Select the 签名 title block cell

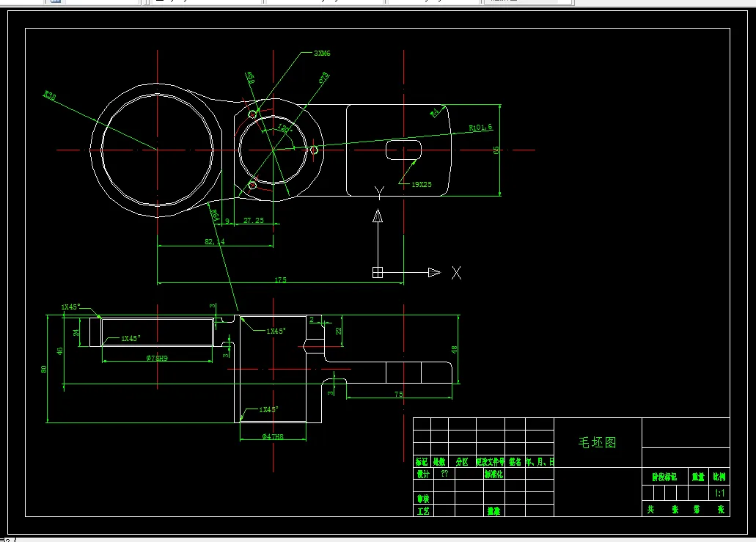click(515, 462)
